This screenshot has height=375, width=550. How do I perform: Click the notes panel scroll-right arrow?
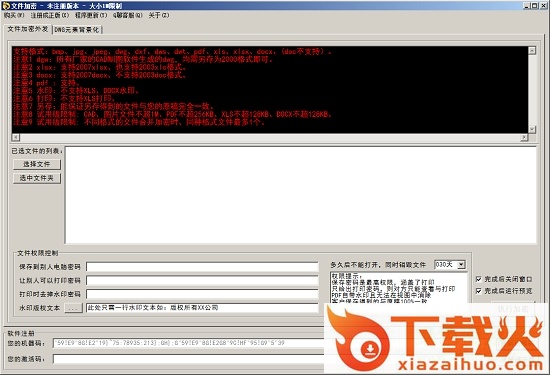524,137
